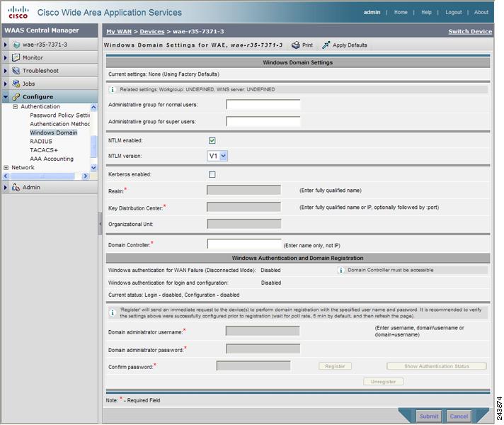Click the Realm input field
Screen dimensions: 504x425
coord(244,190)
